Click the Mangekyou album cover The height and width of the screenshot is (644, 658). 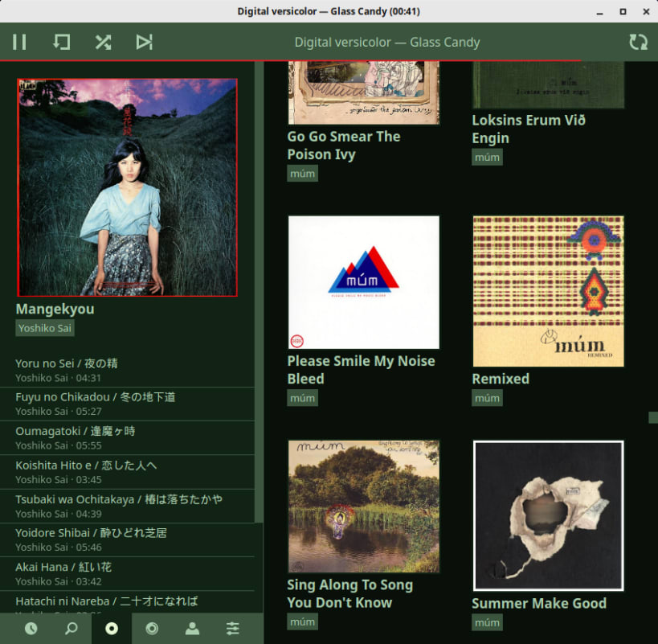pyautogui.click(x=127, y=187)
